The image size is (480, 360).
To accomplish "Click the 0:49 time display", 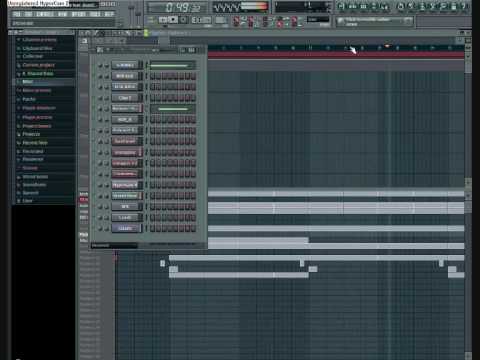I will point(177,7).
